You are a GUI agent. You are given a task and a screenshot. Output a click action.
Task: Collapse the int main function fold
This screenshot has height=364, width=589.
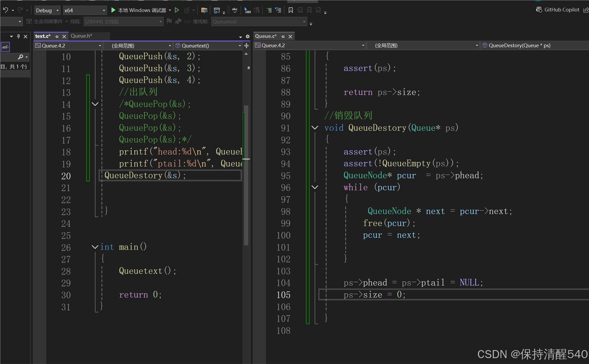click(95, 247)
